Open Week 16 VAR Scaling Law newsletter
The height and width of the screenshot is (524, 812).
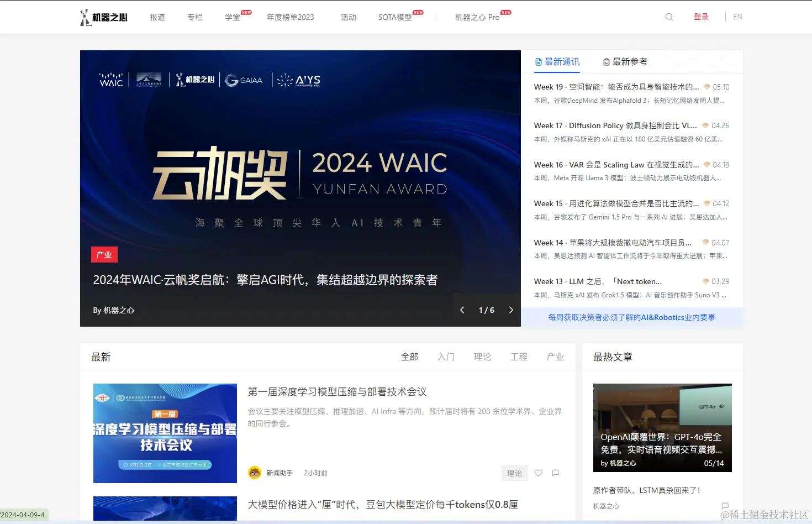616,165
